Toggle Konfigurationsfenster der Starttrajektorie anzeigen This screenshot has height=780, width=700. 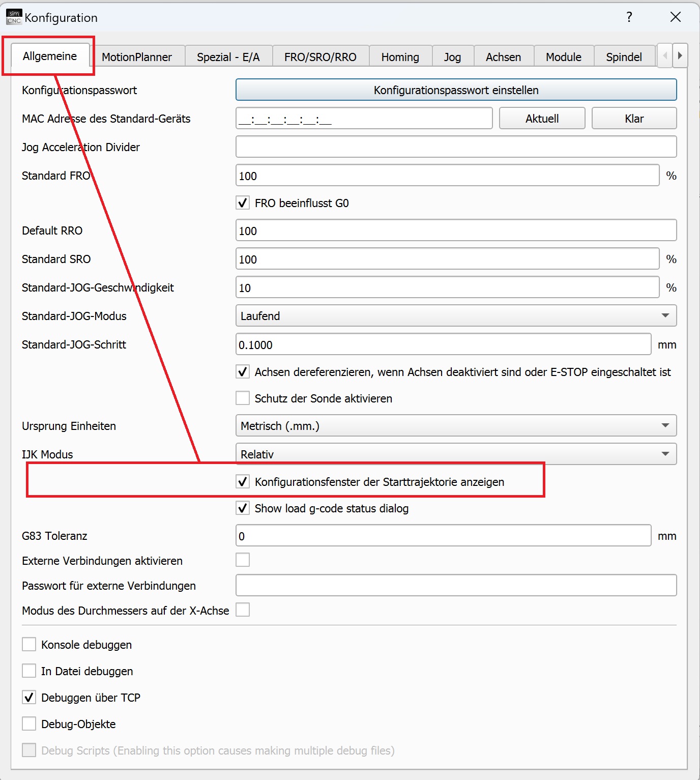[x=243, y=482]
